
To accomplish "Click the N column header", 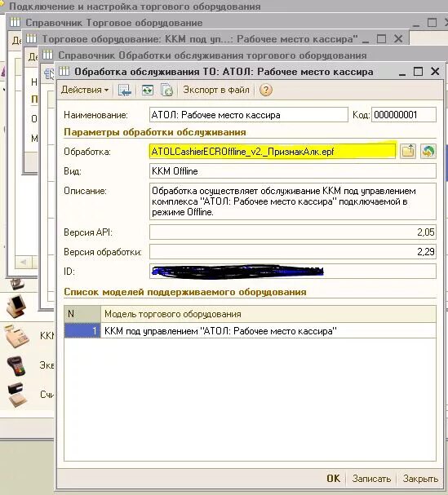I will pos(82,314).
